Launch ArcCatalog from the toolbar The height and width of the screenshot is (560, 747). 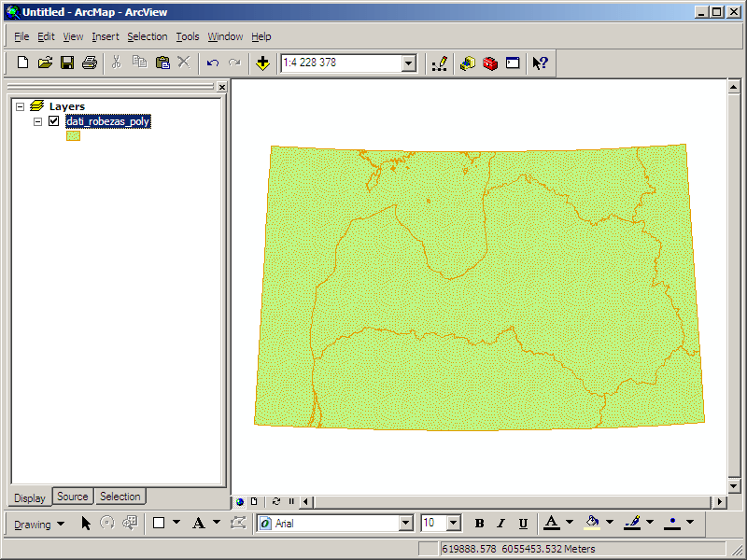tap(468, 63)
